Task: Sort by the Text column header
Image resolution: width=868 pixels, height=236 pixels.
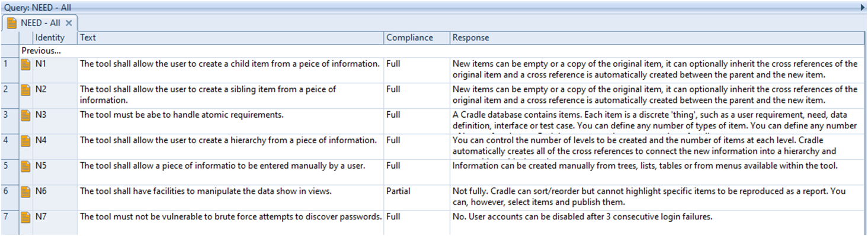Action: click(231, 37)
